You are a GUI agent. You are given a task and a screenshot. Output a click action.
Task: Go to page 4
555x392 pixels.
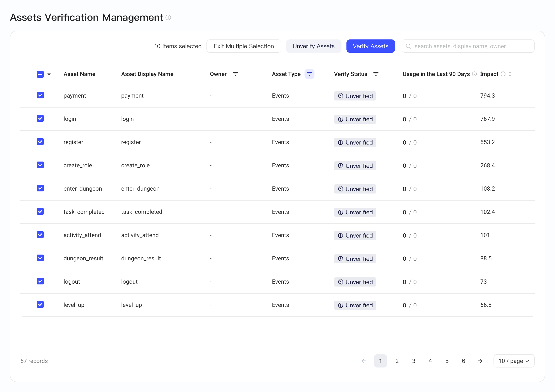click(x=430, y=361)
